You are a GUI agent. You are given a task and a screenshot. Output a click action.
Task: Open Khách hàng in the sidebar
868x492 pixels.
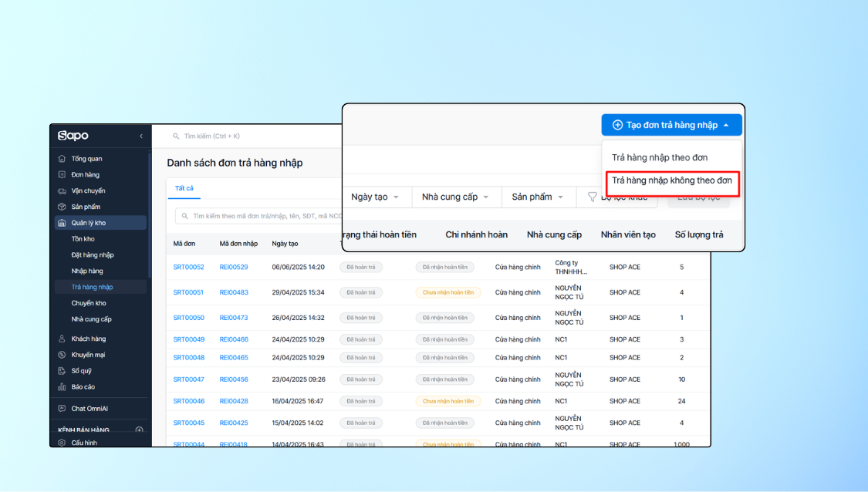(89, 339)
